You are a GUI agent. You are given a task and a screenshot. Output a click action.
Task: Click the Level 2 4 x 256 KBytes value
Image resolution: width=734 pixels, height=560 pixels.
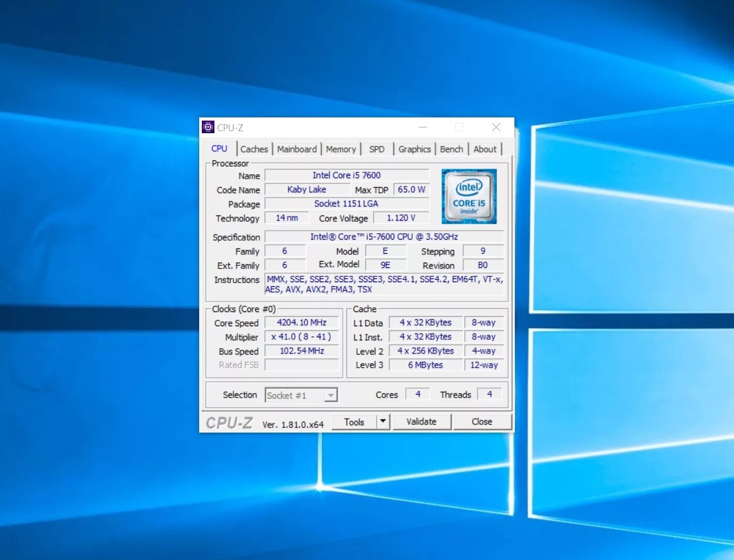click(426, 351)
